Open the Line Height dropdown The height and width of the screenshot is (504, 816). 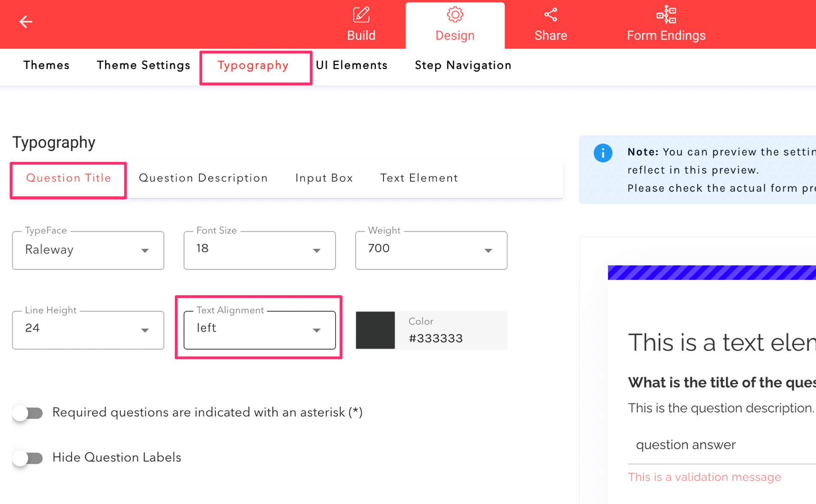(88, 330)
